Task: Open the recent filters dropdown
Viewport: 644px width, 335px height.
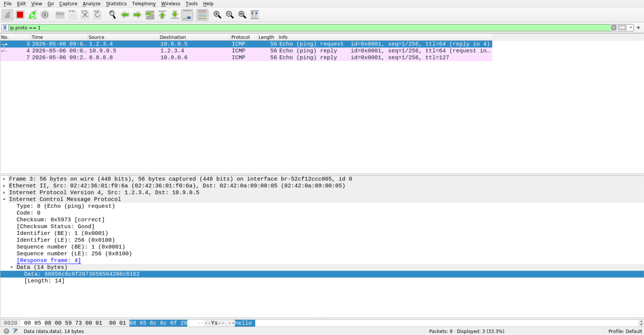Action: point(630,28)
